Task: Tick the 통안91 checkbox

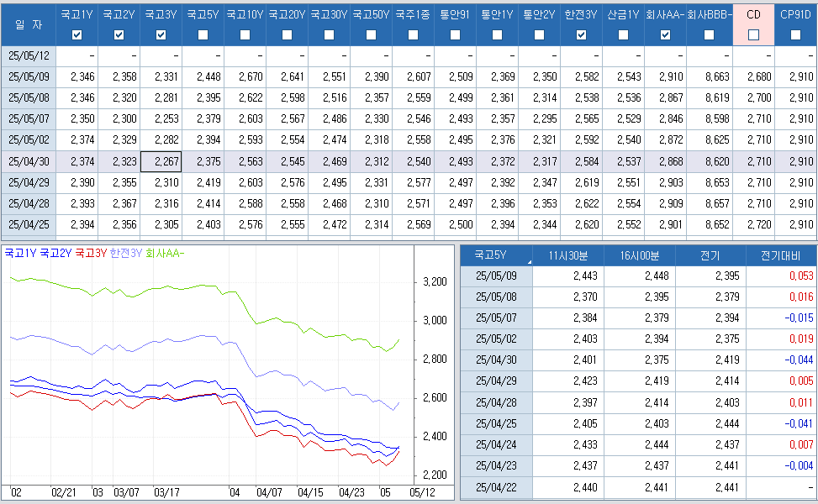Action: (456, 34)
